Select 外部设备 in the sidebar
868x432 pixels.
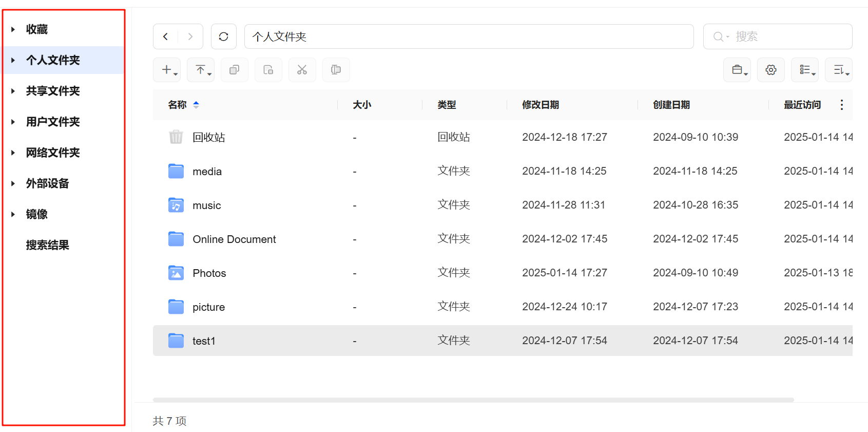pyautogui.click(x=48, y=183)
